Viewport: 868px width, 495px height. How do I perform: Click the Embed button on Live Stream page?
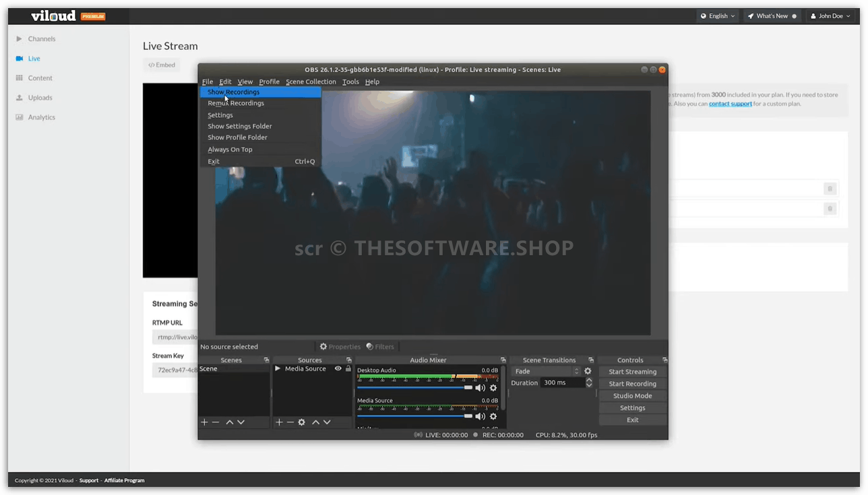point(162,65)
